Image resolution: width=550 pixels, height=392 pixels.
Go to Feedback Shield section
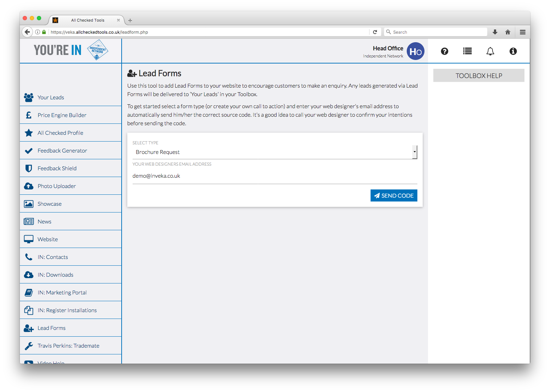point(57,168)
